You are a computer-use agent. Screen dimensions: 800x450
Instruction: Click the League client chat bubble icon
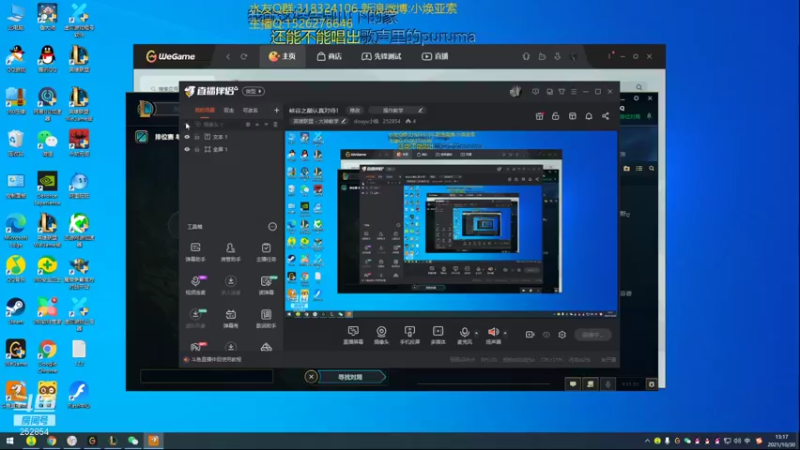573,384
